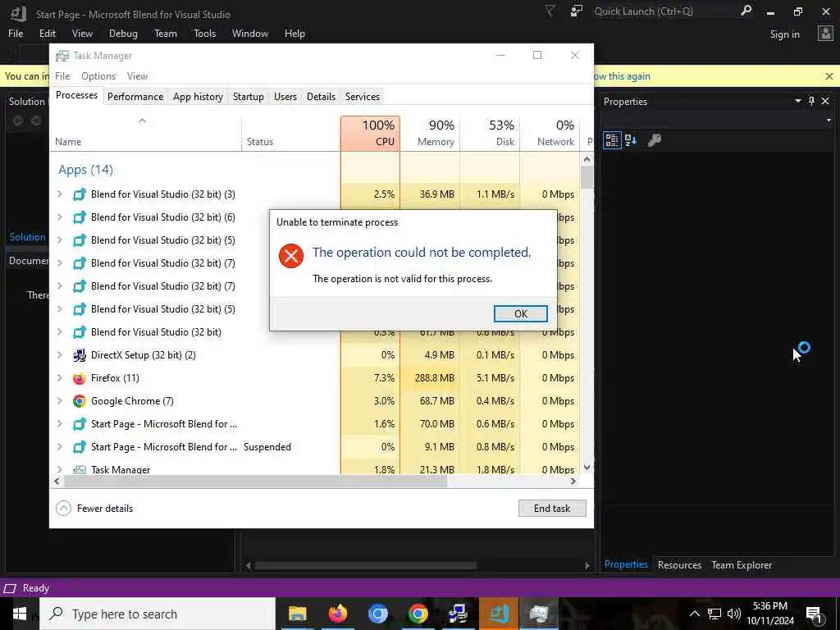Open the Startup tab
The height and width of the screenshot is (630, 840).
tap(248, 97)
